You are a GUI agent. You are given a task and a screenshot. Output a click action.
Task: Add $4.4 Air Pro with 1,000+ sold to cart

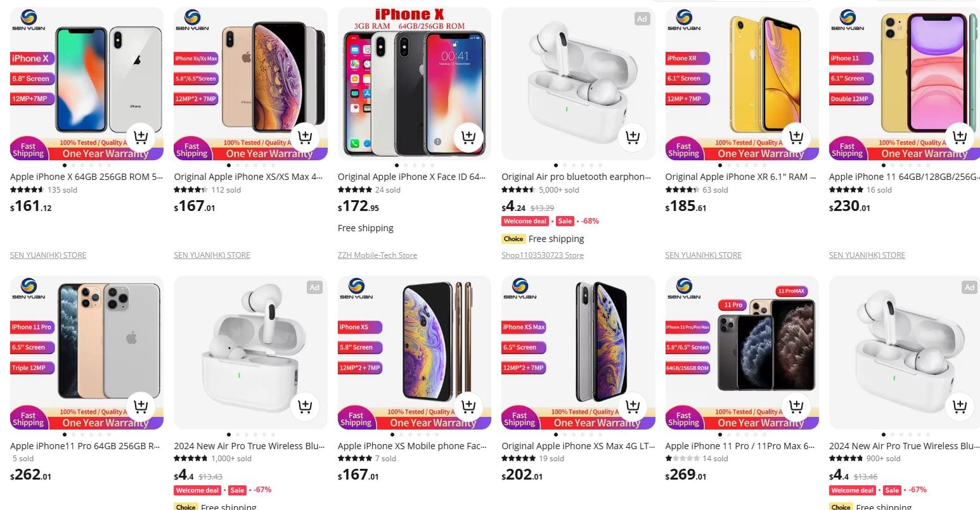(304, 406)
